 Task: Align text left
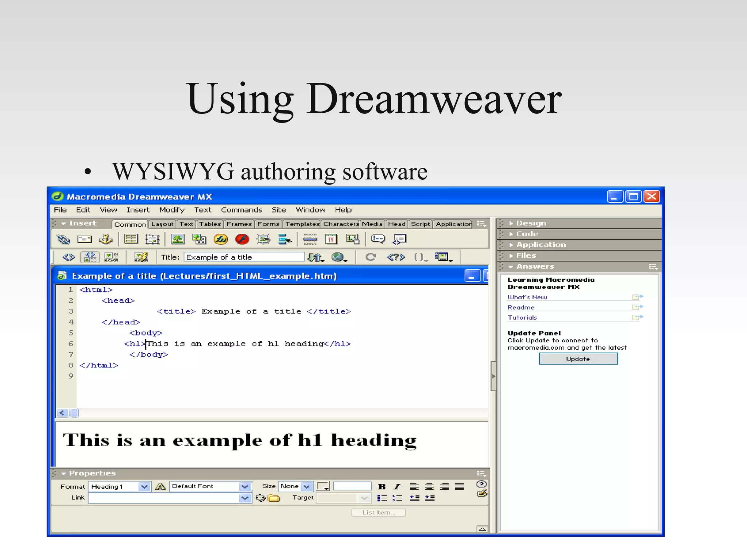[x=414, y=487]
